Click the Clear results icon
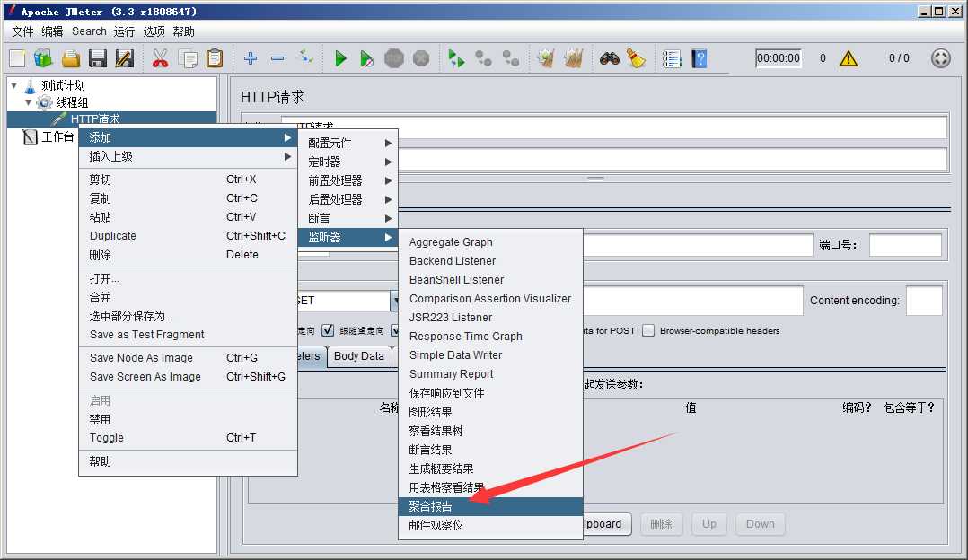This screenshot has height=560, width=968. tap(546, 58)
